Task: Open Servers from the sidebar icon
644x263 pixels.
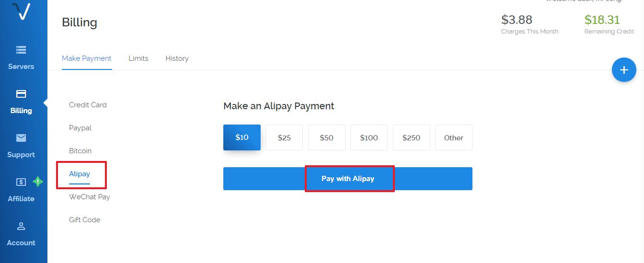Action: [21, 49]
